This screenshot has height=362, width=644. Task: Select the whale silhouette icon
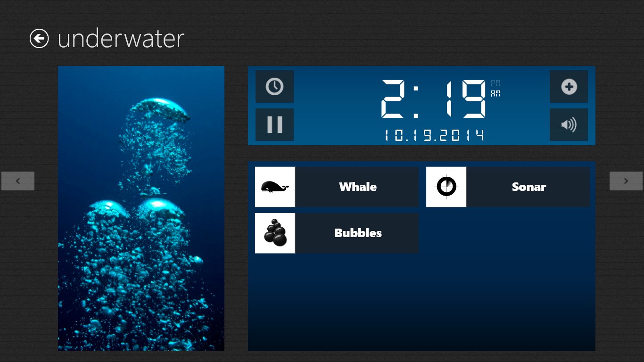275,187
